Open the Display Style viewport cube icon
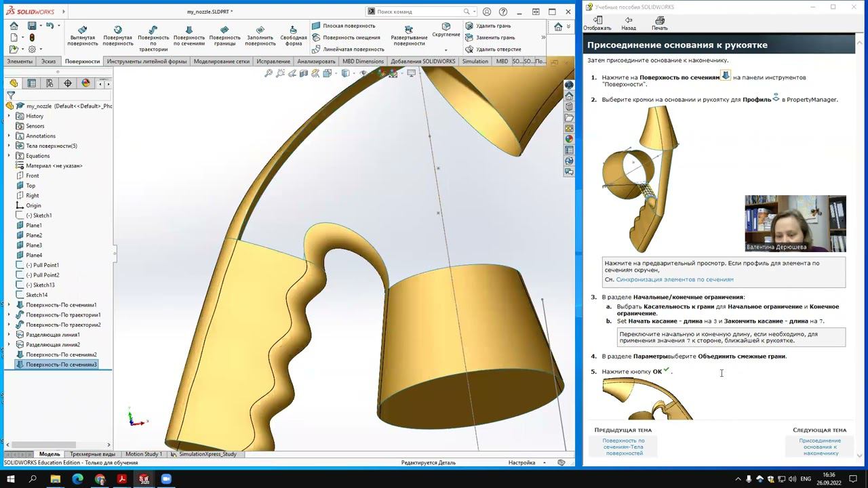 point(346,73)
